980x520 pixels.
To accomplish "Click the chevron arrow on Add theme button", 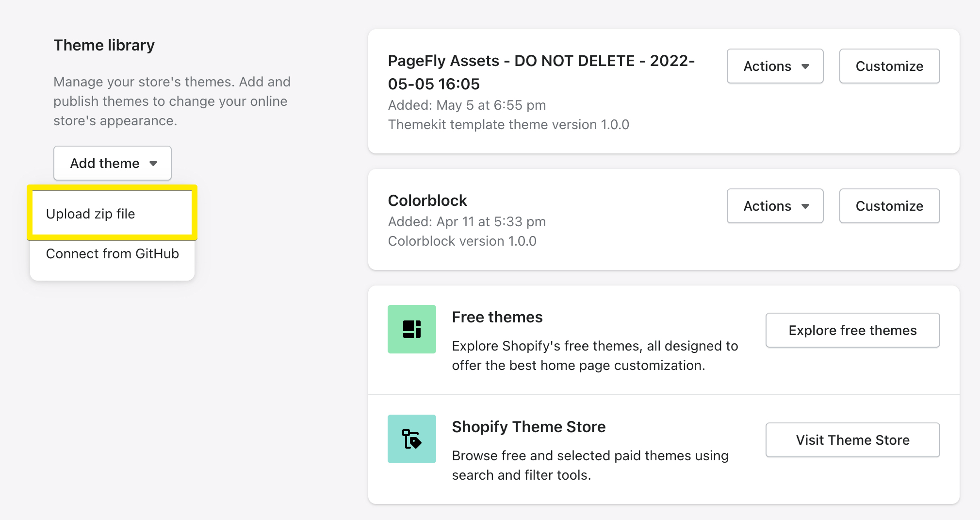I will (153, 164).
